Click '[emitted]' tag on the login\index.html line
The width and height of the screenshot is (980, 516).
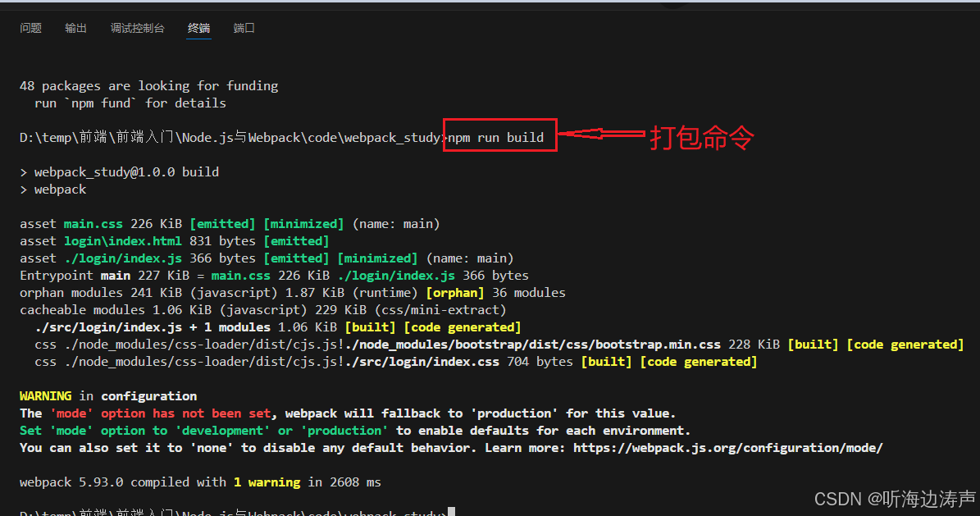click(296, 241)
